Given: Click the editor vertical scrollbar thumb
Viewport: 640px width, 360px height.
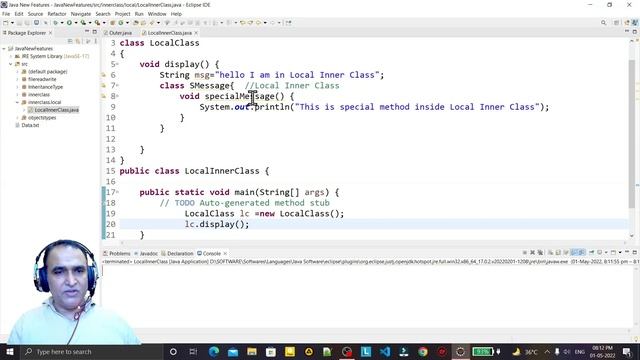Looking at the screenshot, I should [x=632, y=133].
